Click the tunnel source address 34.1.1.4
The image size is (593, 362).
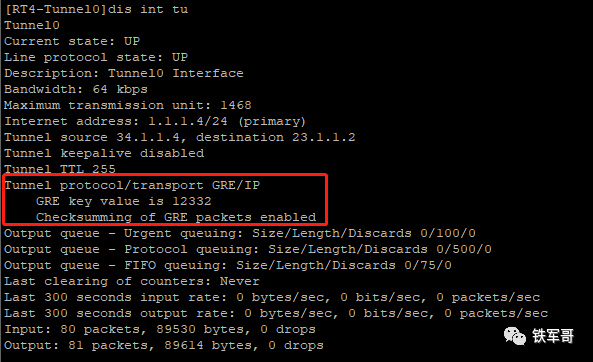(148, 137)
